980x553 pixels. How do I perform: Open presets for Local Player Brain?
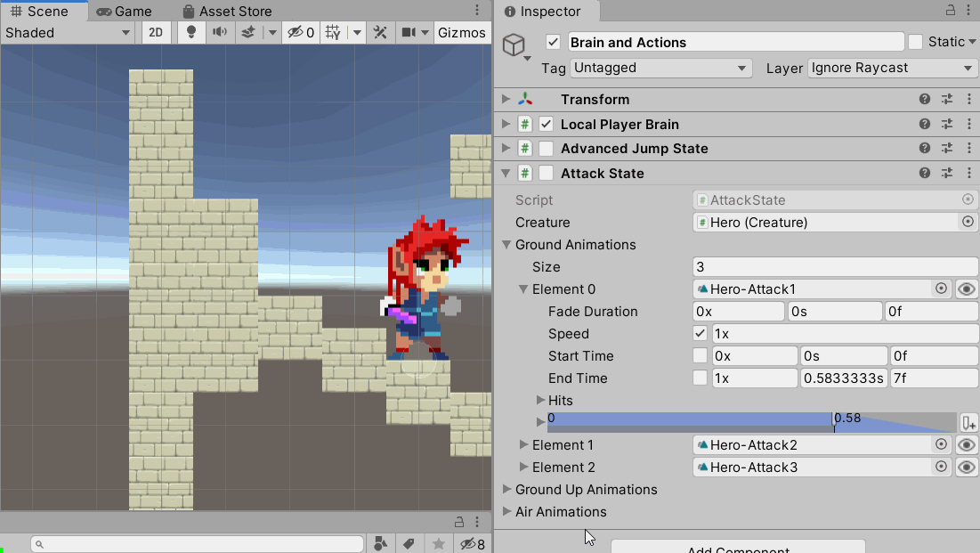click(x=947, y=125)
